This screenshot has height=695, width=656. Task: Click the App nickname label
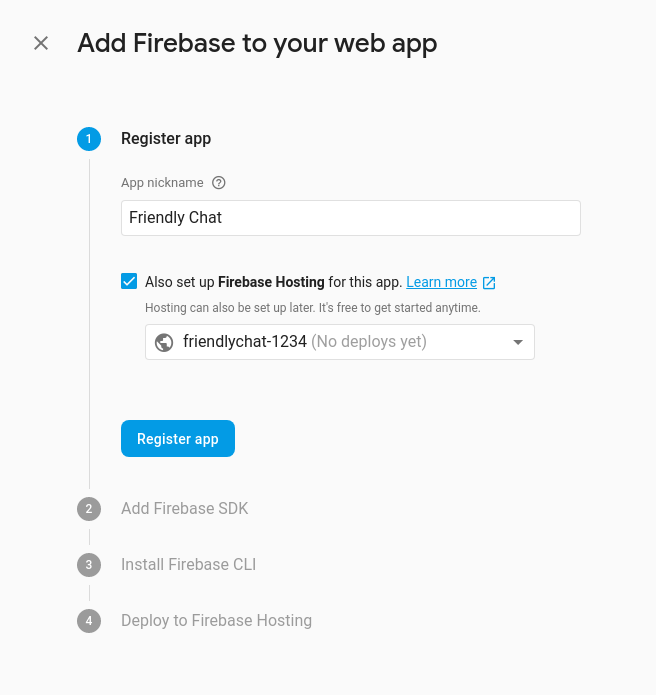tap(162, 183)
